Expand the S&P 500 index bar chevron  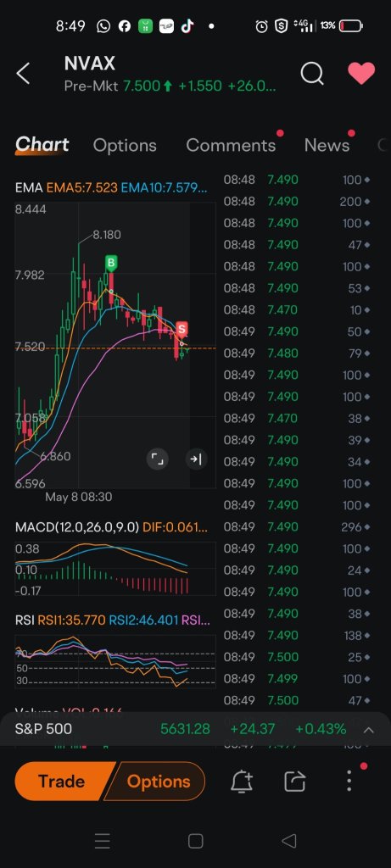click(x=368, y=730)
